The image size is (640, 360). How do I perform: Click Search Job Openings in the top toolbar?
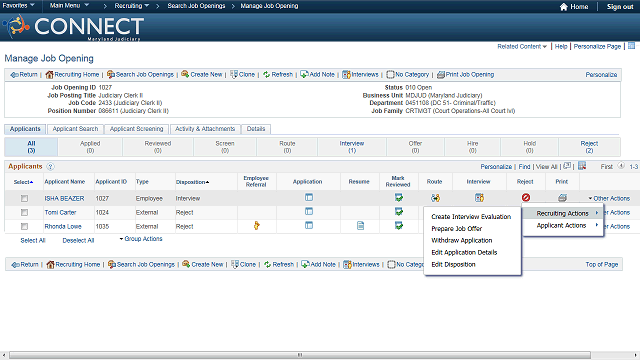140,75
